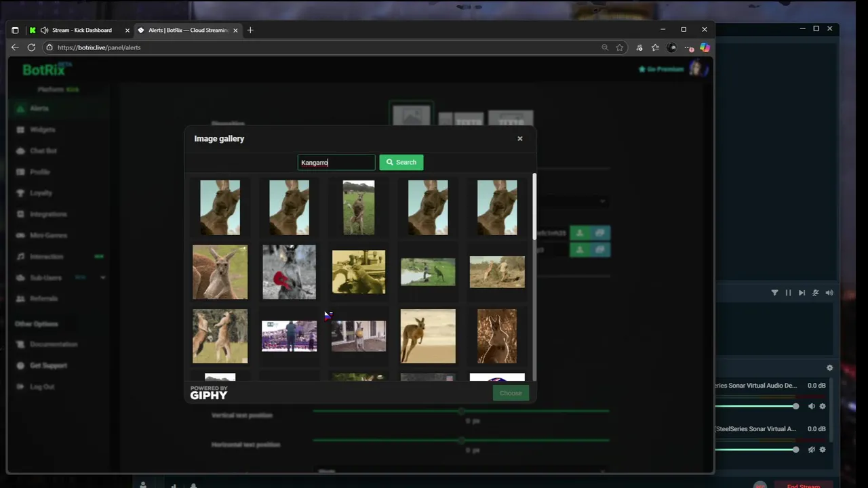Screen dimensions: 868x488
Task: Click the filter funnel icon in streaming app
Action: coord(774,293)
